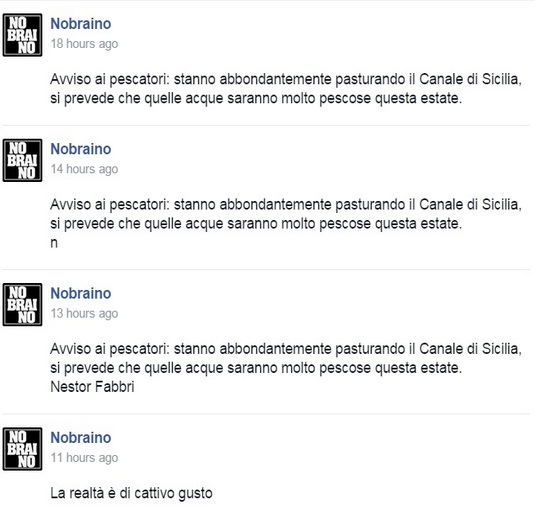536x509 pixels.
Task: Click the lone 'n' line in the second post
Action: pos(54,243)
